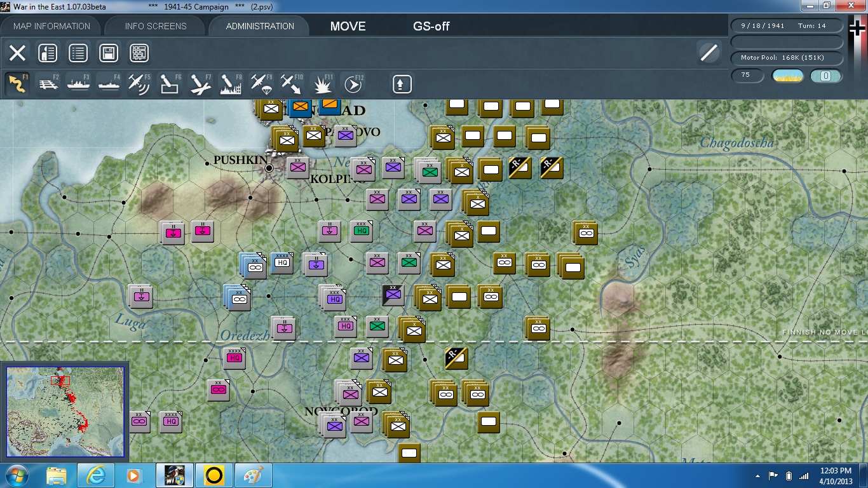This screenshot has height=488, width=868.
Task: Activate the F10 air transfer mode
Action: click(292, 84)
